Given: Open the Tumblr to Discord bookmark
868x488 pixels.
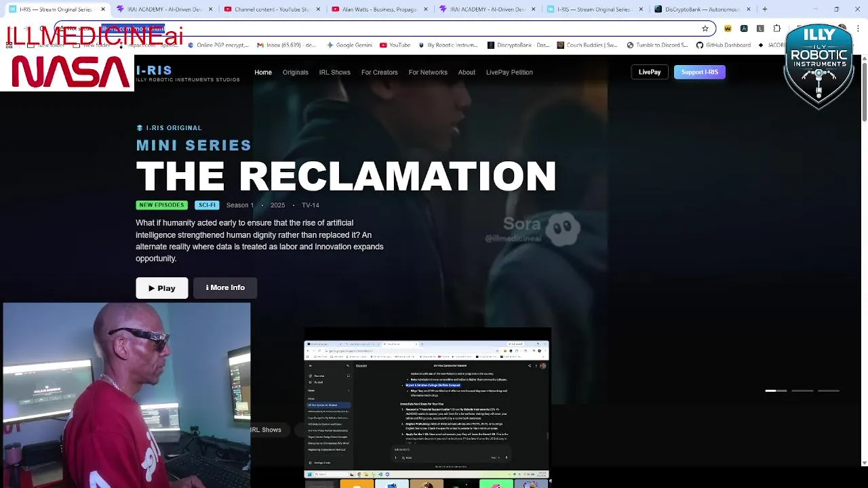Looking at the screenshot, I should pos(657,45).
